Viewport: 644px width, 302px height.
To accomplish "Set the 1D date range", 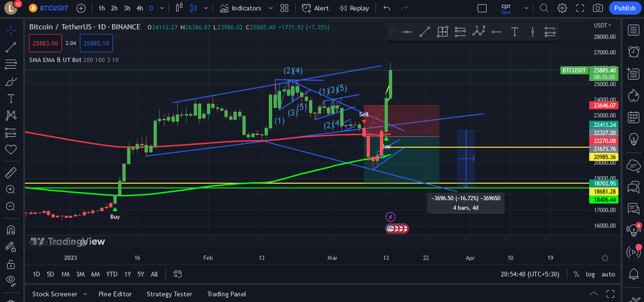I will click(x=36, y=274).
